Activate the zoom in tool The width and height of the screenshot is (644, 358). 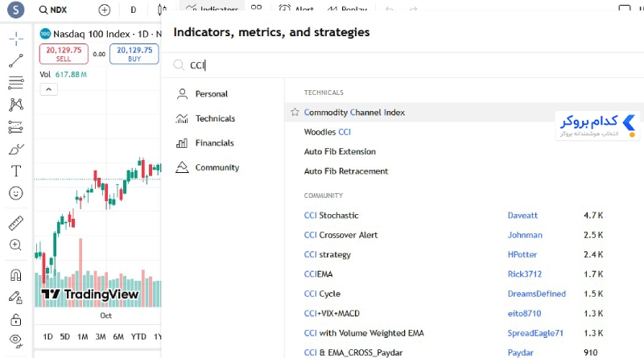16,245
